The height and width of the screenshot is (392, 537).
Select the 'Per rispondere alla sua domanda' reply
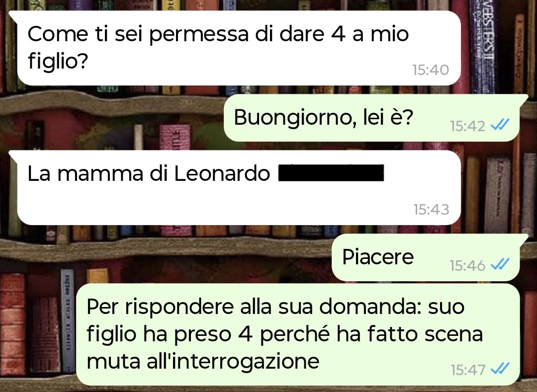298,334
